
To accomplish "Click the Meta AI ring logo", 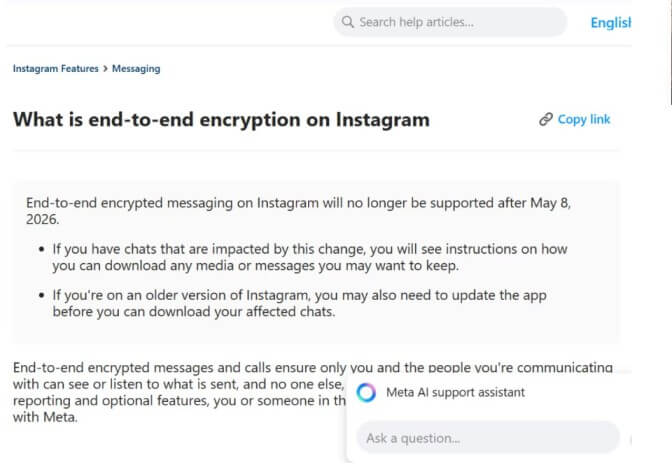I will (x=366, y=393).
